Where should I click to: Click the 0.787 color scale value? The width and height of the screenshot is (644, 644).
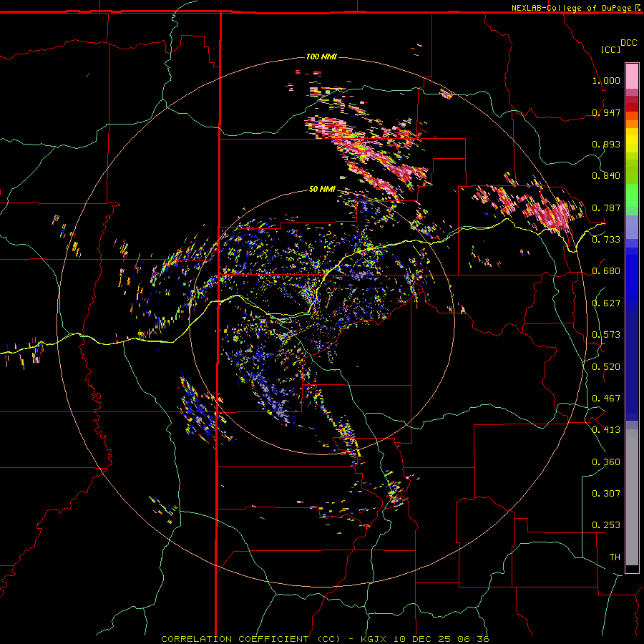606,208
